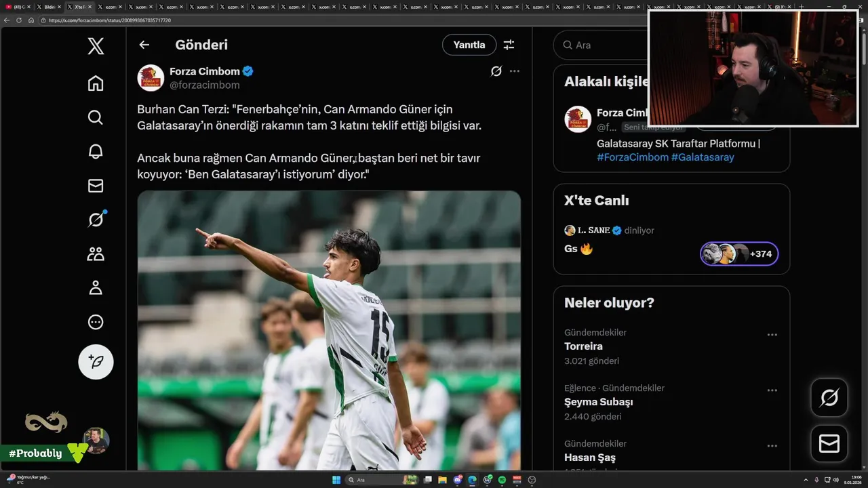Click the taskbar Ara search box

pyautogui.click(x=380, y=480)
